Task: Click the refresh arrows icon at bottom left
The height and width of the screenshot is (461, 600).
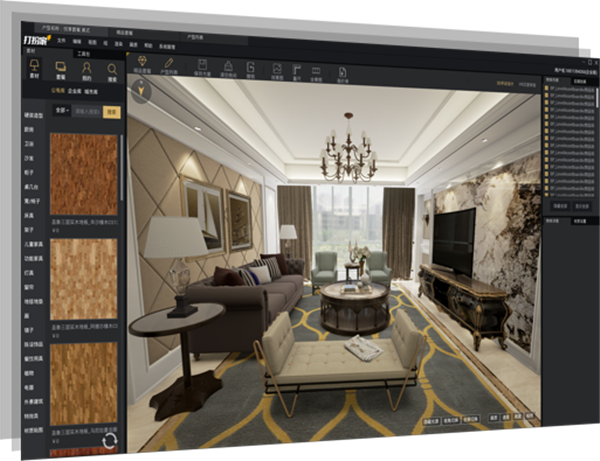Action: tap(109, 439)
